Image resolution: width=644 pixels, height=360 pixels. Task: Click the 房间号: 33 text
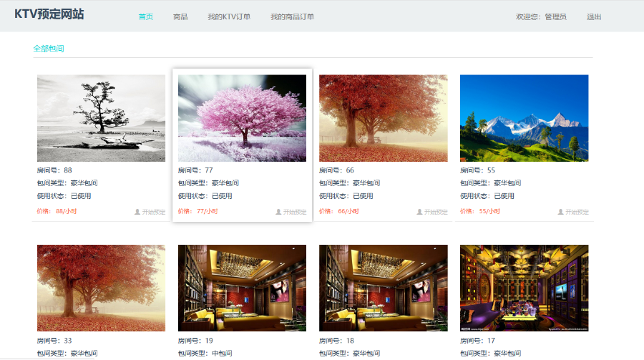54,341
